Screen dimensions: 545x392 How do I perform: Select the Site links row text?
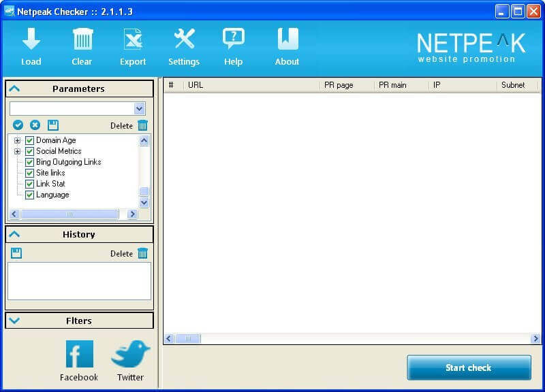click(x=50, y=173)
